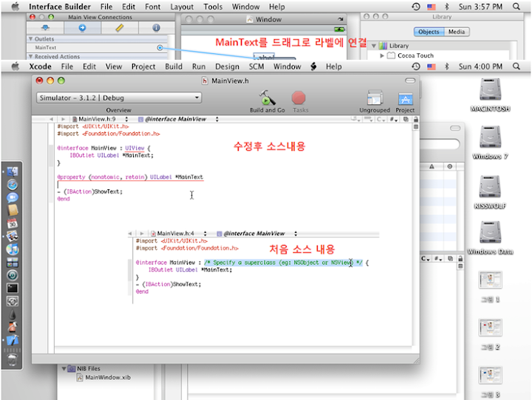Click the red Tasks stop icon
Screen dimensions: 532x400
coord(299,98)
